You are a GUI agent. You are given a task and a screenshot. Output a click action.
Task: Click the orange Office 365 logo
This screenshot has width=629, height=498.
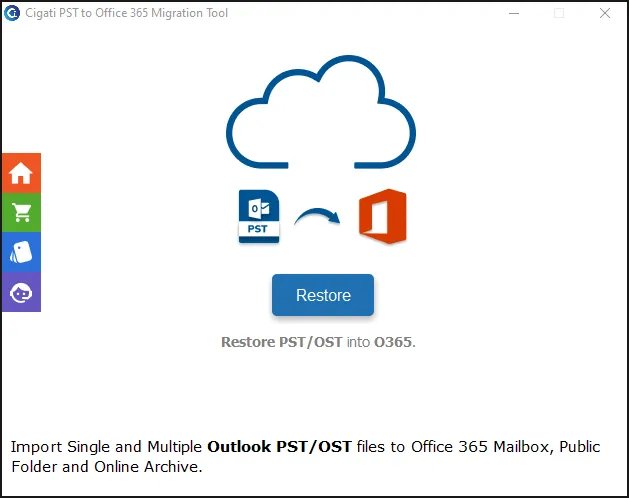click(383, 216)
